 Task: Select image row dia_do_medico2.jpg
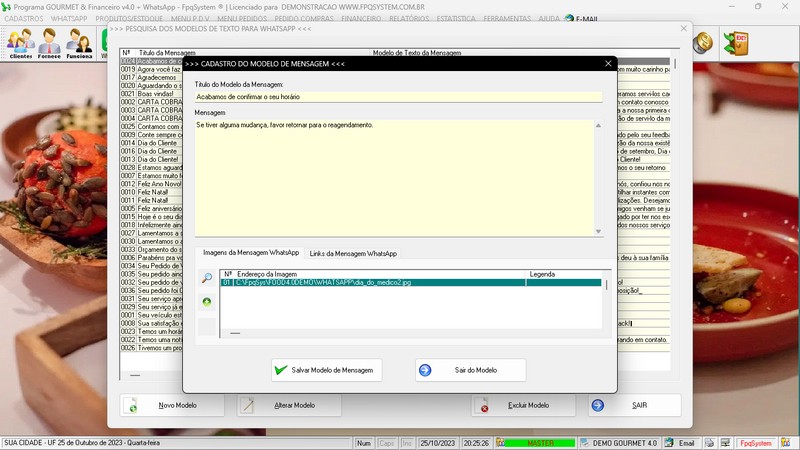click(411, 282)
